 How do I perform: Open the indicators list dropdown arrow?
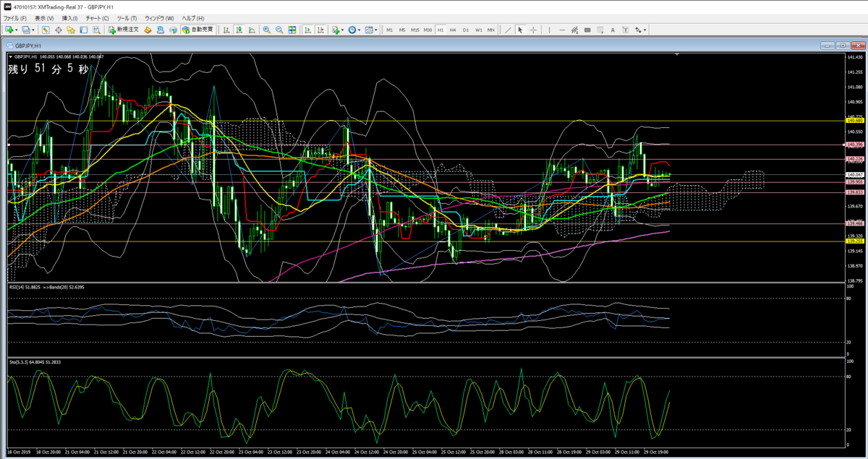point(343,30)
